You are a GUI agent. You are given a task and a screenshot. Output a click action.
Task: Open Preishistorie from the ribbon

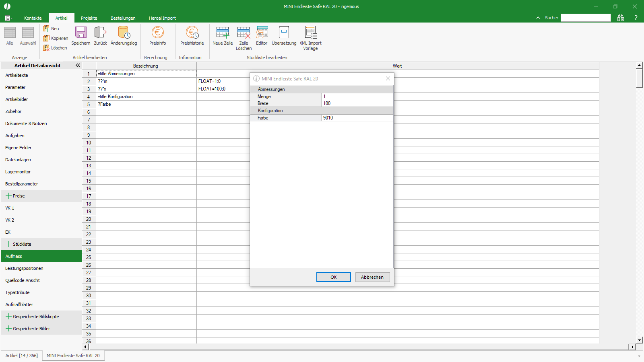(x=192, y=33)
